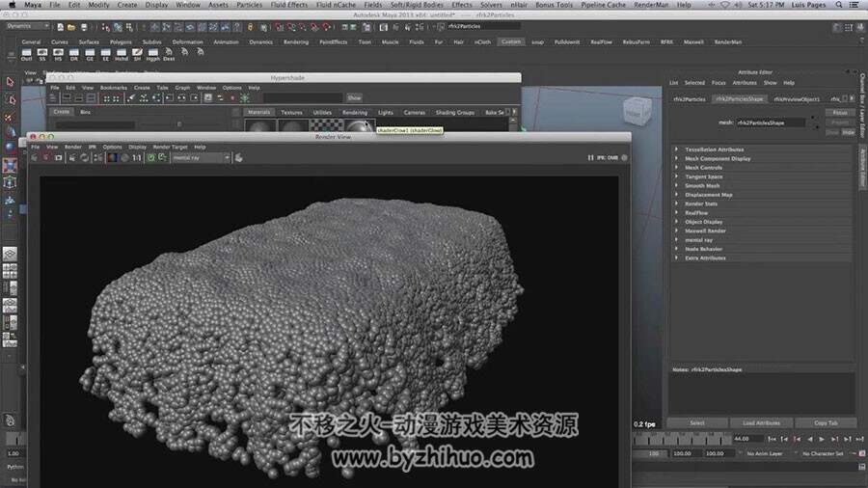
Task: Click the SH script shelf button
Action: [137, 54]
